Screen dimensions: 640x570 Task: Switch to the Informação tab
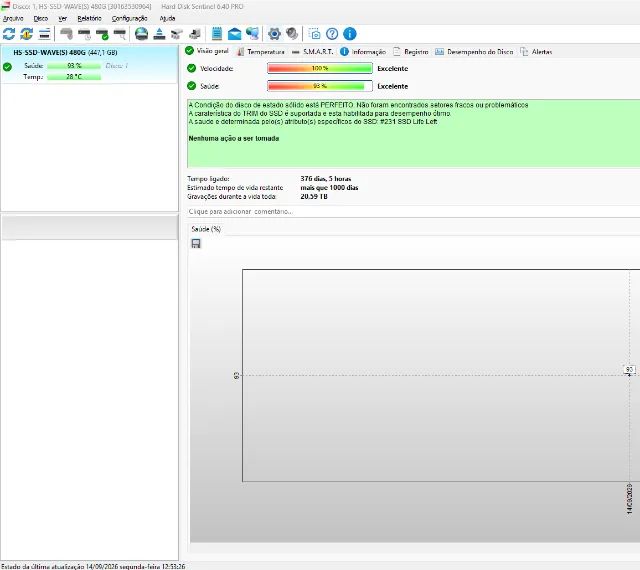[x=363, y=52]
